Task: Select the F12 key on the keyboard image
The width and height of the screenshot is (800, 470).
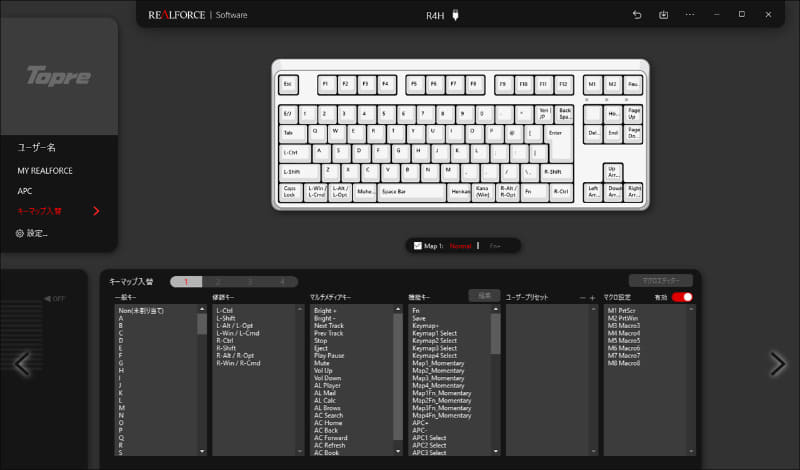Action: pos(563,85)
